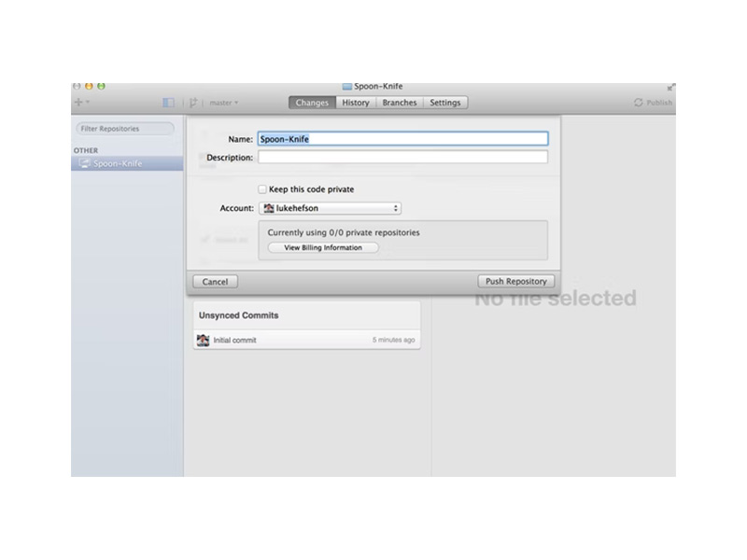Click 'Currently using 0/0 private repositories' text
The image size is (747, 560).
(x=344, y=232)
